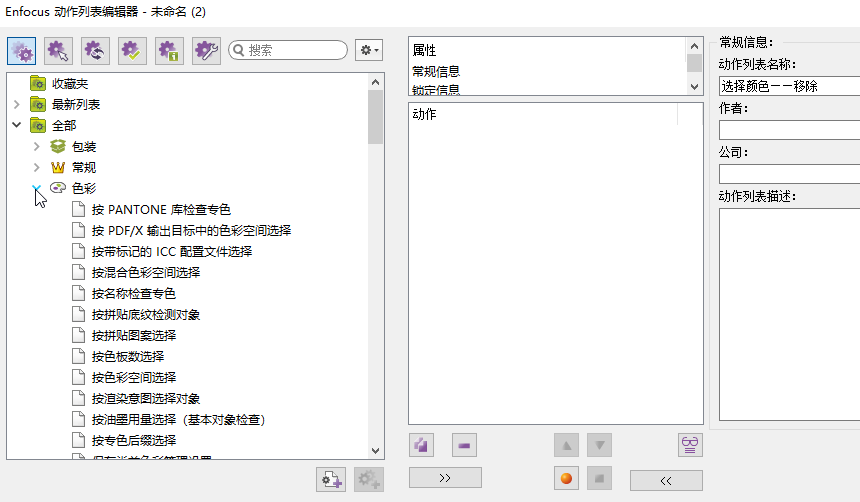Click the glasses preview icon
Viewport: 860px width, 502px height.
pos(689,445)
